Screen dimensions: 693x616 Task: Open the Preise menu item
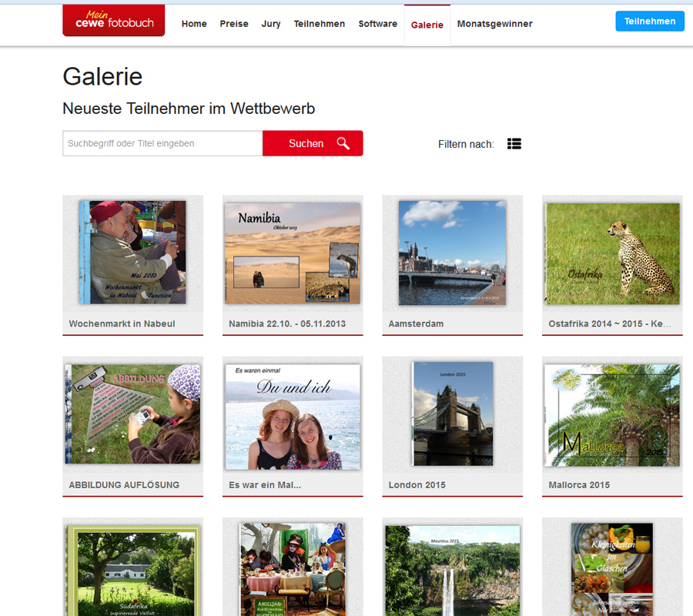click(234, 24)
